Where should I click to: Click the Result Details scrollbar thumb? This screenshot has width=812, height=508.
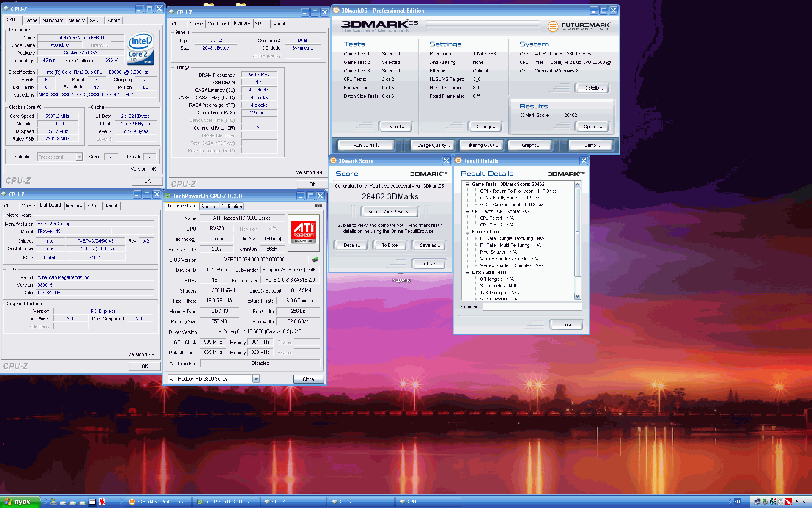click(578, 232)
